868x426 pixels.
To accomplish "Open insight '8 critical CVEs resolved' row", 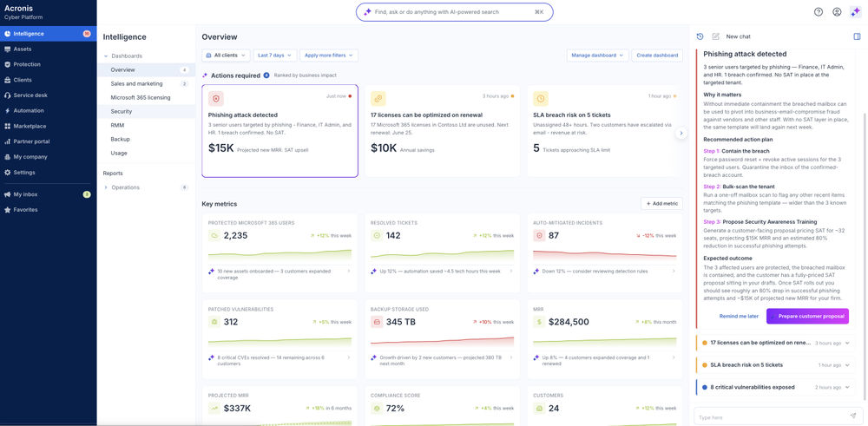I will (279, 360).
